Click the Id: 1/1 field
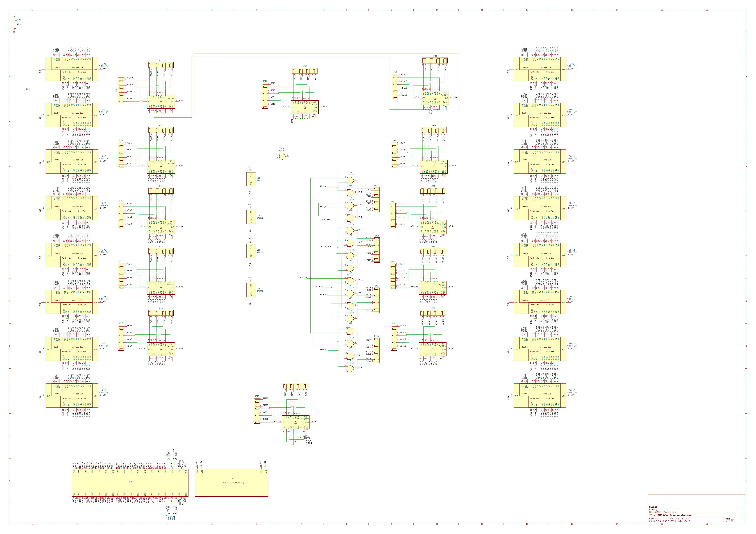The height and width of the screenshot is (534, 756). point(729,521)
